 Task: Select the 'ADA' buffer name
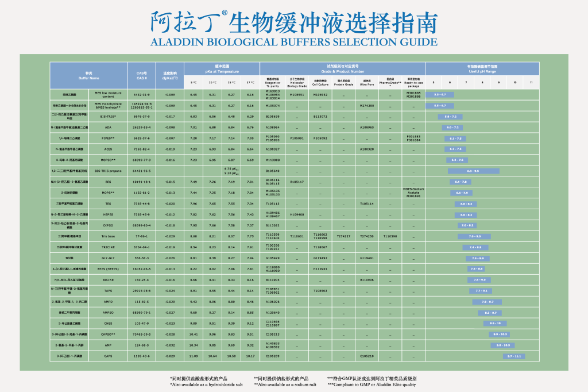pyautogui.click(x=108, y=127)
